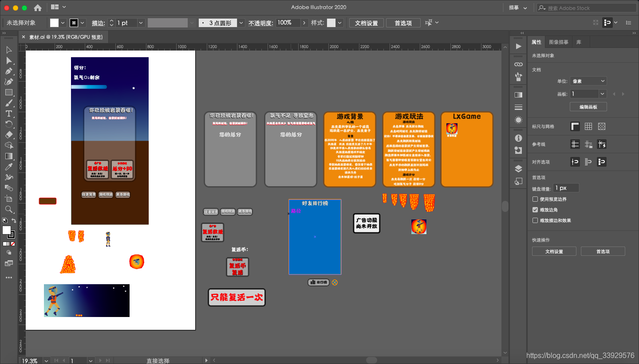Viewport: 639px width, 364px height.
Task: Click the 编辑画板 button
Action: pyautogui.click(x=588, y=107)
